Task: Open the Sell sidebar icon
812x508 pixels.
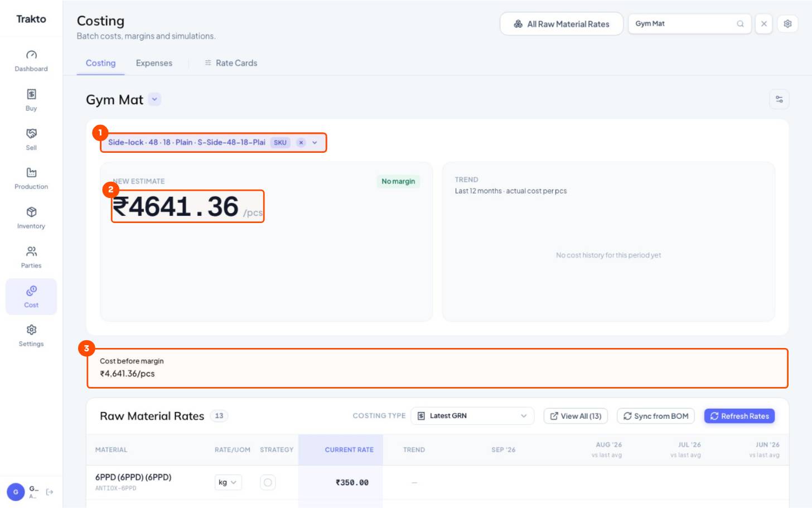Action: click(31, 133)
